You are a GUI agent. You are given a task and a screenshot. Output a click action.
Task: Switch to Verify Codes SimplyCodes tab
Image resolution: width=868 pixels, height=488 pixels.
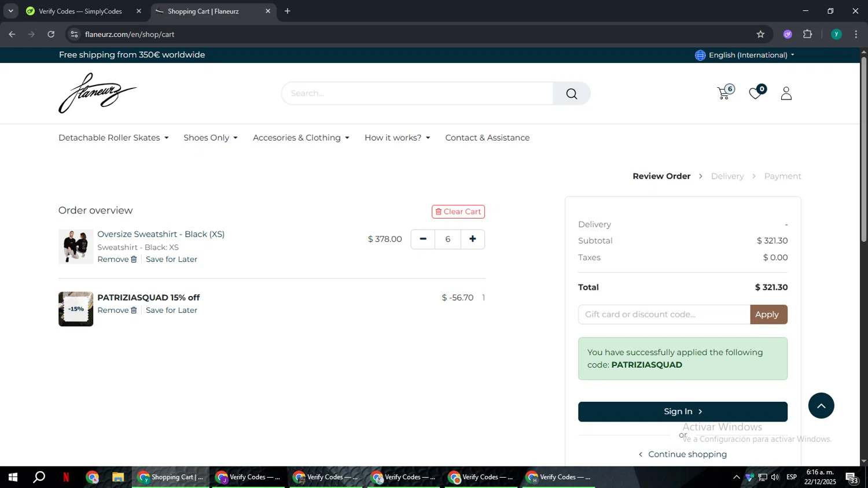point(80,11)
